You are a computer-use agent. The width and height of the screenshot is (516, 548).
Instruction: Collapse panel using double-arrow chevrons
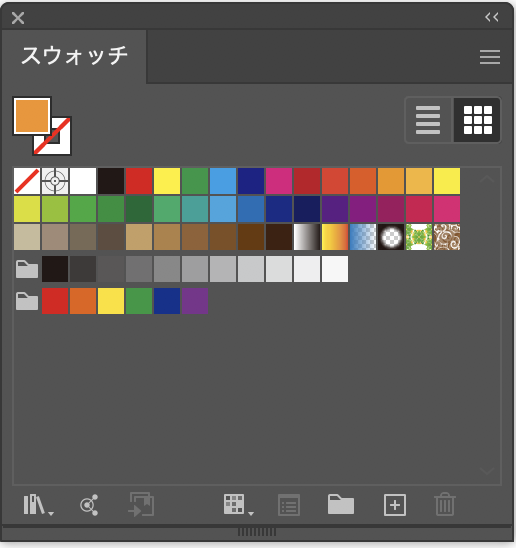[492, 17]
